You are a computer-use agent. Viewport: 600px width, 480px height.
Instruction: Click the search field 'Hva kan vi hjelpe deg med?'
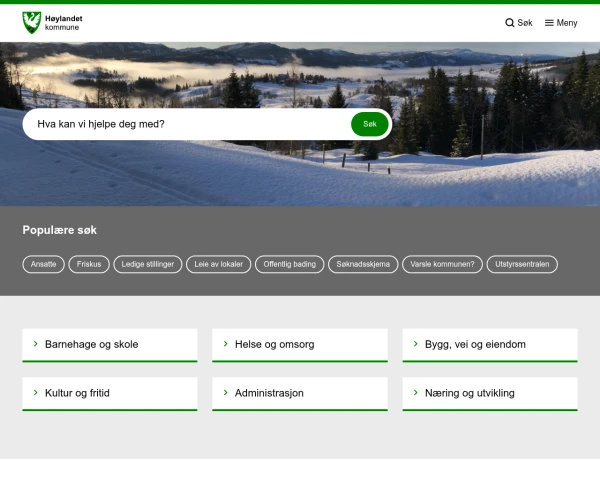click(185, 124)
